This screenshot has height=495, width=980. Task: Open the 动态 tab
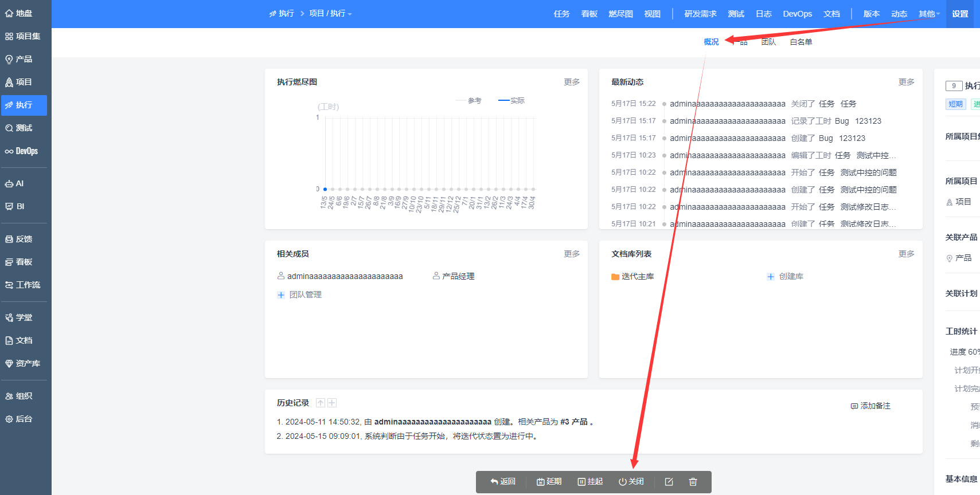coord(899,14)
